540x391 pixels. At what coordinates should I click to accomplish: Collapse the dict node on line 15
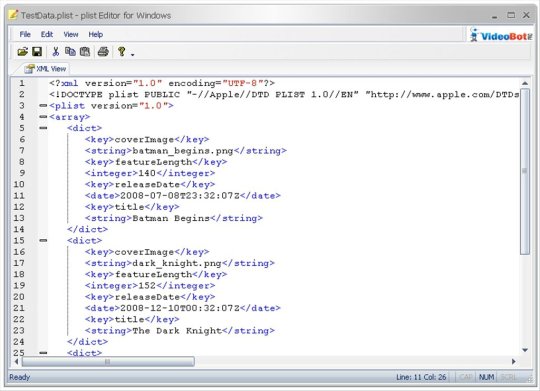[43, 240]
